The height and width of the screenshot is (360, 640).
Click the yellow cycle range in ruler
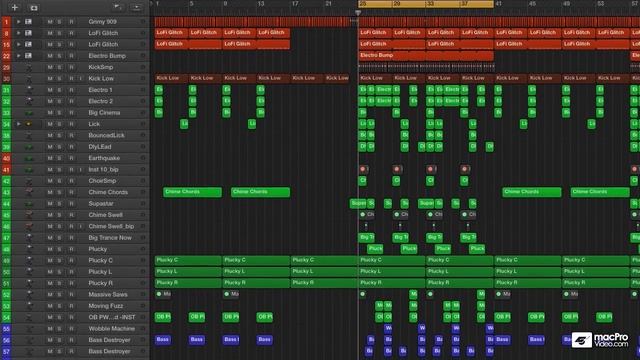click(x=426, y=4)
